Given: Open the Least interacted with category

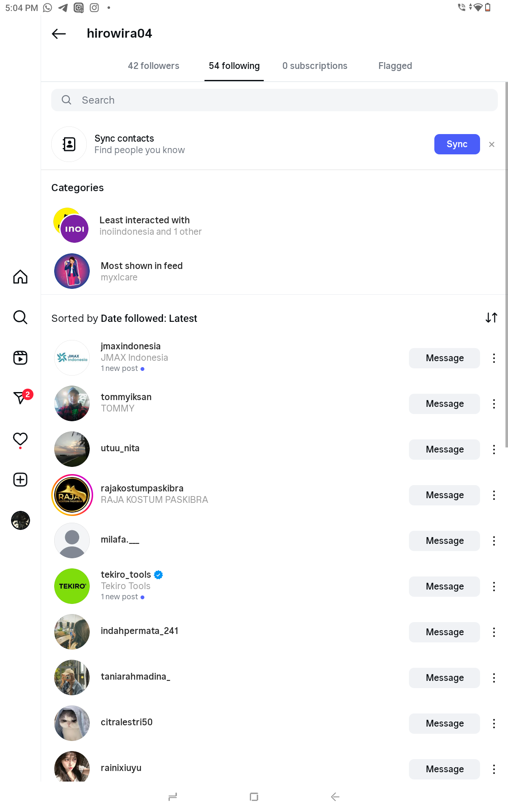Looking at the screenshot, I should tap(144, 226).
